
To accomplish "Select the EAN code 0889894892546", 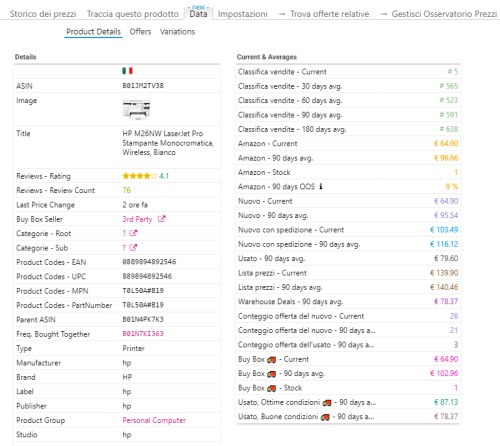I will [x=149, y=262].
